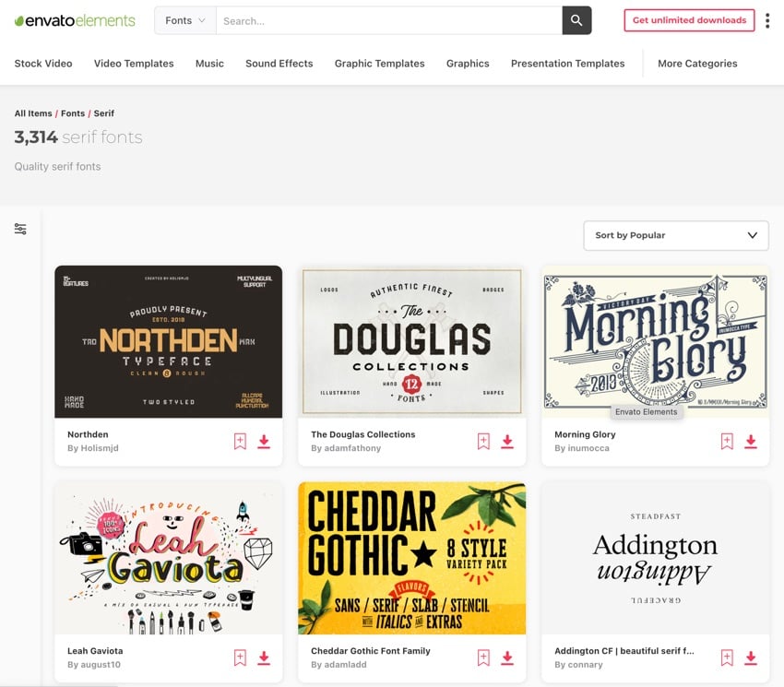This screenshot has height=687, width=784.
Task: Open the Sort by Popular dropdown
Action: pyautogui.click(x=676, y=235)
